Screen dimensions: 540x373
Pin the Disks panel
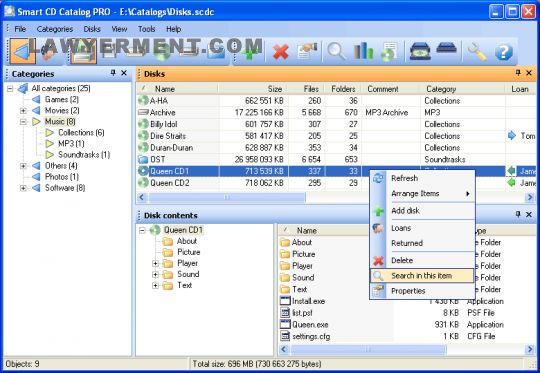518,73
